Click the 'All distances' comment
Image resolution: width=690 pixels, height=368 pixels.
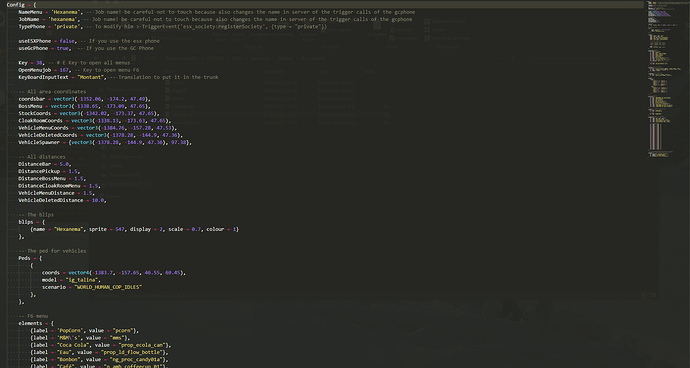(x=46, y=157)
